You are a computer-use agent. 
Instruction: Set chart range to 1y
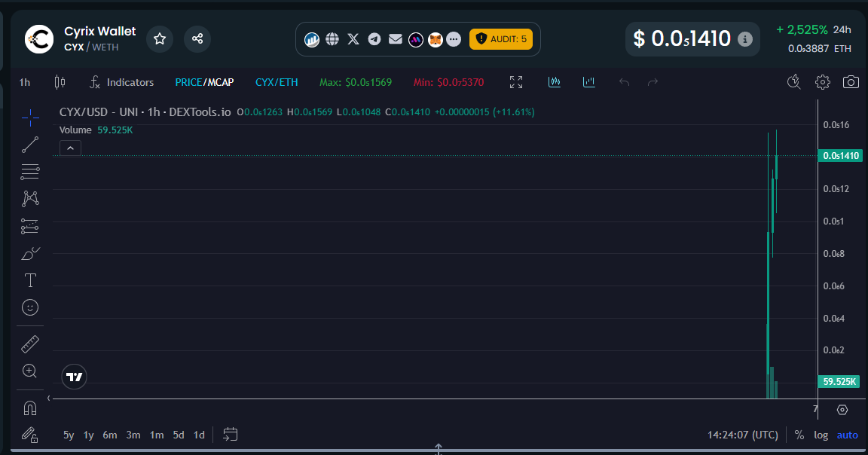(x=89, y=435)
